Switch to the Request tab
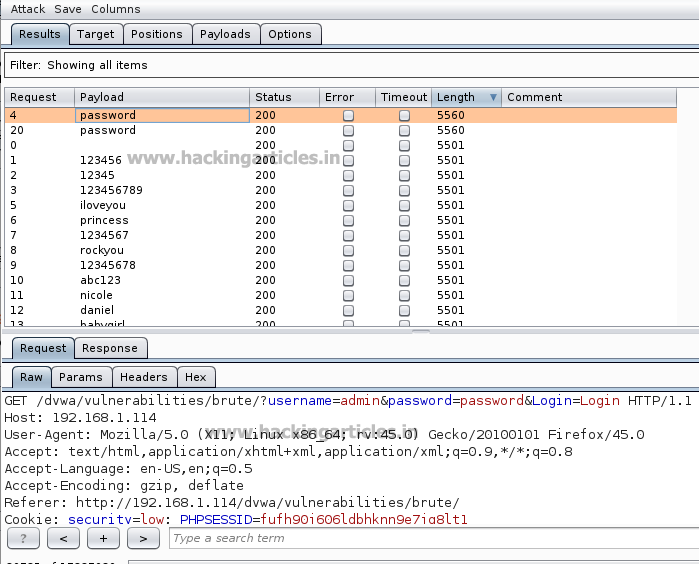The width and height of the screenshot is (699, 564). tap(43, 348)
